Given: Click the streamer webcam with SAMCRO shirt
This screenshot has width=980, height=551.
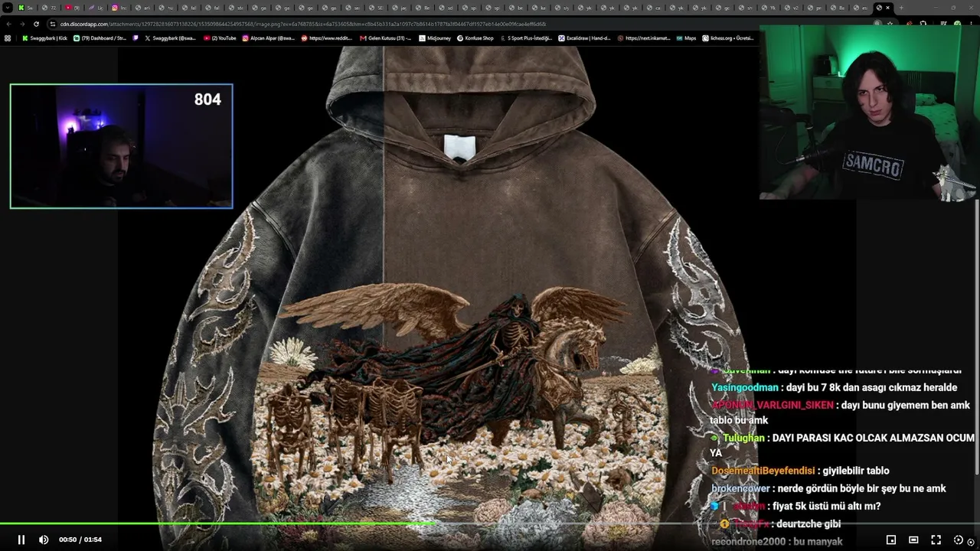Looking at the screenshot, I should point(869,113).
